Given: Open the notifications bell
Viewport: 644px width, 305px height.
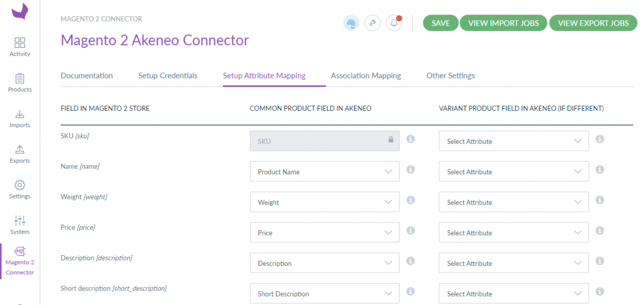Looking at the screenshot, I should tap(394, 23).
